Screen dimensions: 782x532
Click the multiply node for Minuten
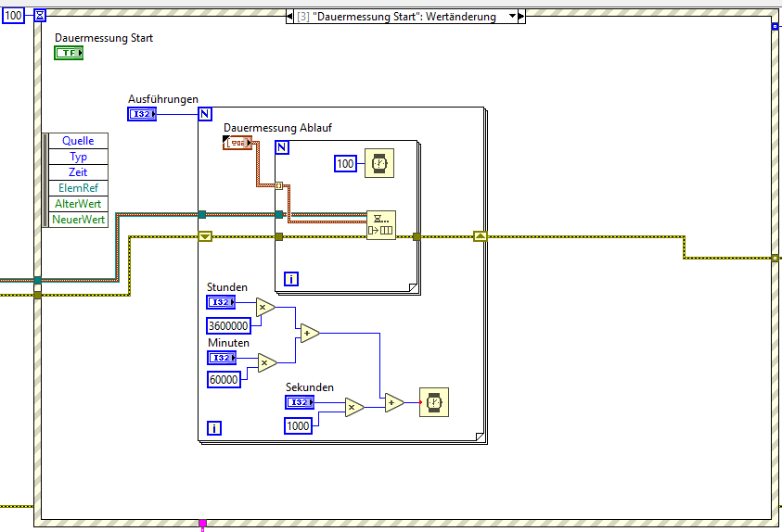click(267, 363)
